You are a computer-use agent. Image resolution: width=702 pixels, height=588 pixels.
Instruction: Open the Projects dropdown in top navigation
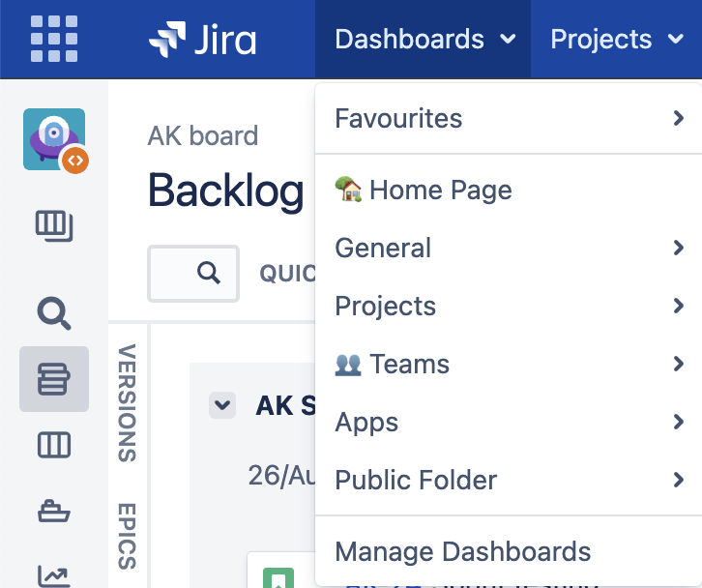tap(616, 40)
